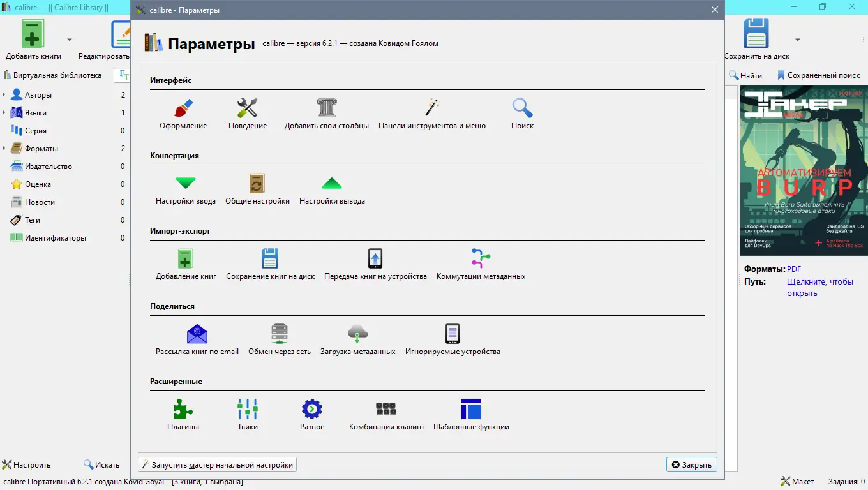868x490 pixels.
Task: Open Передача книг на устройства settings
Action: pyautogui.click(x=375, y=265)
